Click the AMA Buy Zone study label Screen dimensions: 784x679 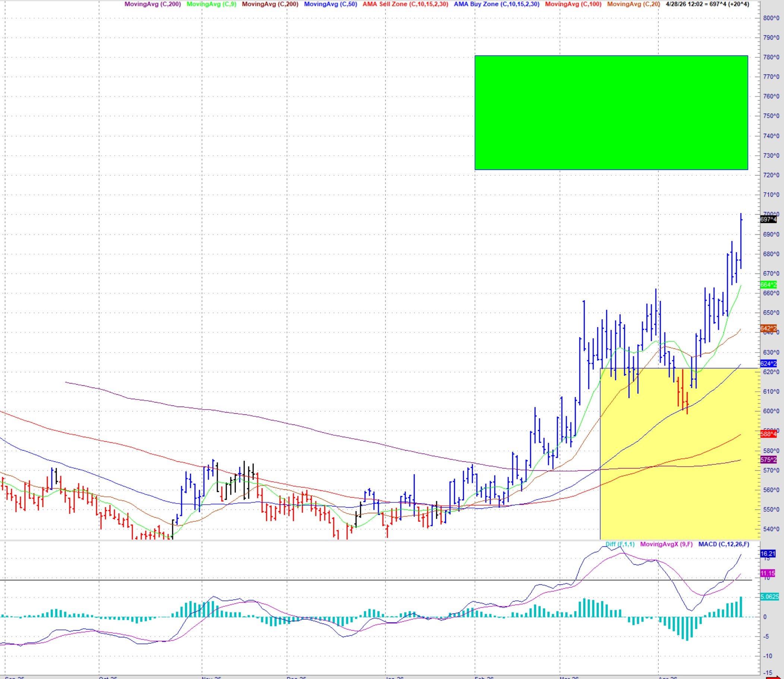pos(497,4)
